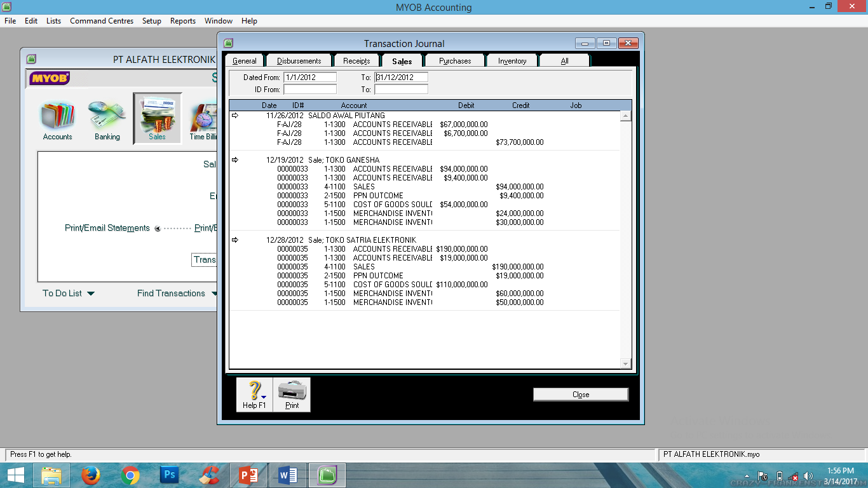Screen dimensions: 868x488
Task: Launch Google Chrome from the taskbar
Action: tap(130, 475)
